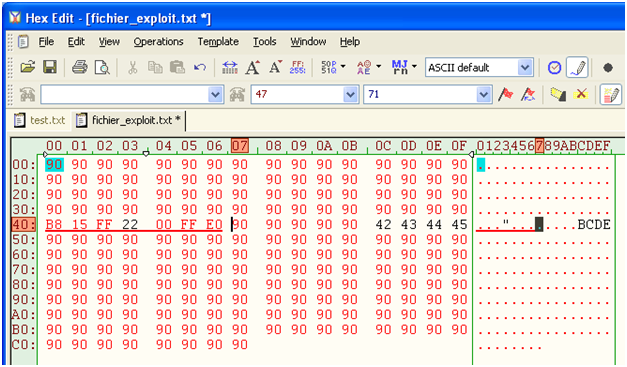Open dropdown arrow next to 50P 51Q icon
Image resolution: width=627 pixels, height=367 pixels.
(343, 66)
